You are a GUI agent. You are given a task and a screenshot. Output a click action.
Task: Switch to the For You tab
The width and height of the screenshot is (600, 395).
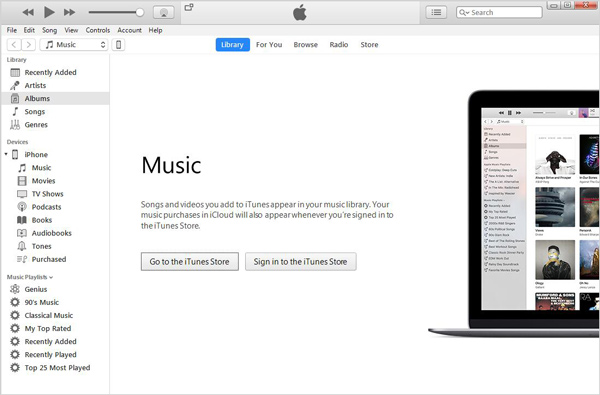pos(269,45)
